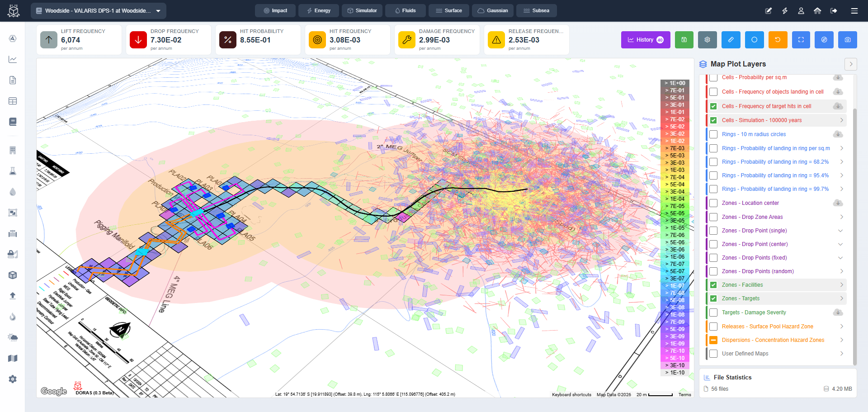Open map plot settings via the gear toolbar icon
868x412 pixels.
(707, 40)
